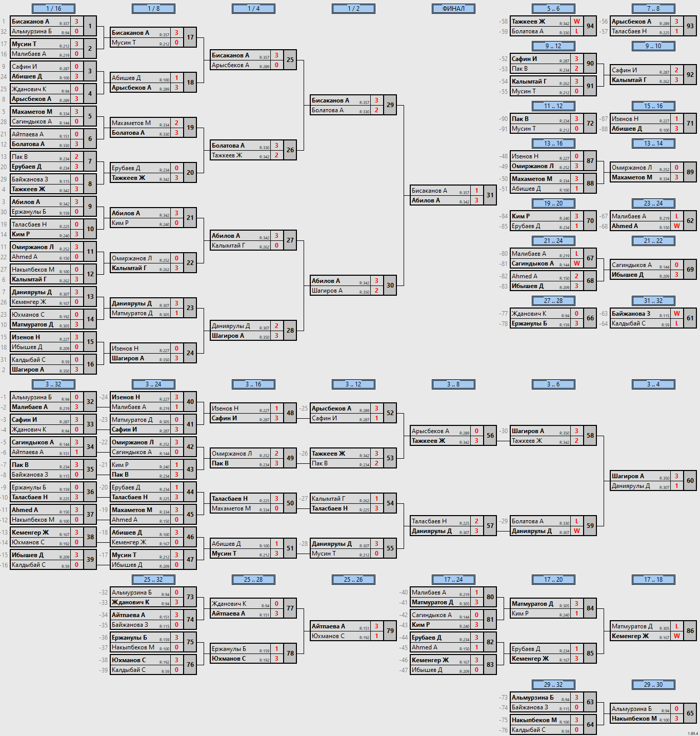Click the '23 .. 24' bracket header
Viewport: 700px width, 736px height.
[x=653, y=203]
